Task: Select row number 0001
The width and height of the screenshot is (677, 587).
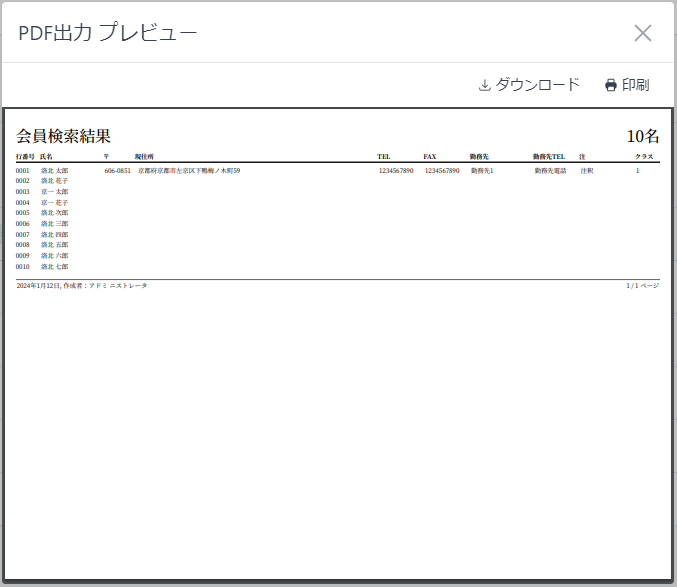Action: tap(22, 170)
